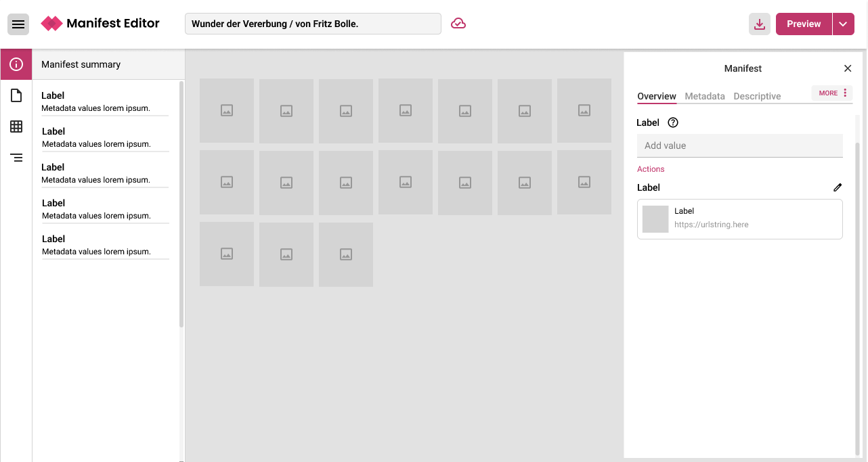Click the Label help question mark icon
The image size is (868, 462).
click(673, 122)
